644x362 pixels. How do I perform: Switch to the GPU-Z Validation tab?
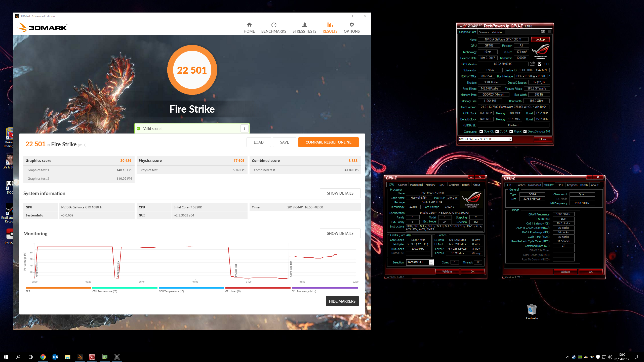[x=497, y=32]
